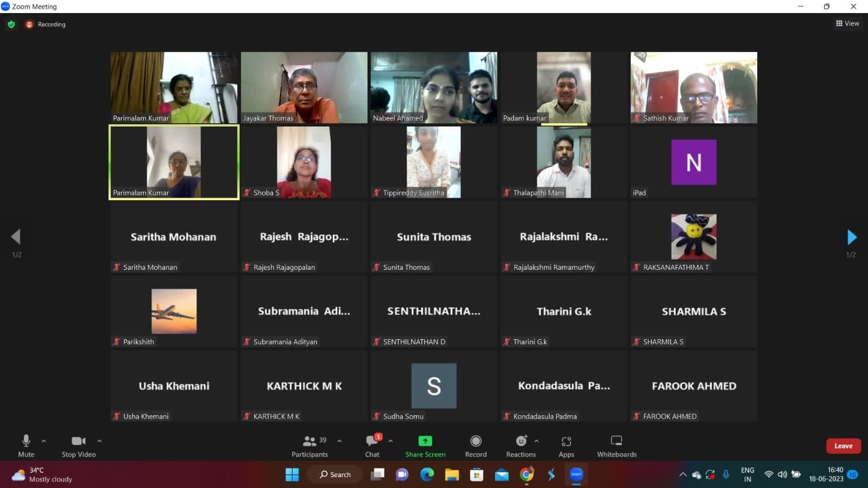The image size is (868, 488).
Task: Click Stop Video camera button
Action: coord(79,446)
